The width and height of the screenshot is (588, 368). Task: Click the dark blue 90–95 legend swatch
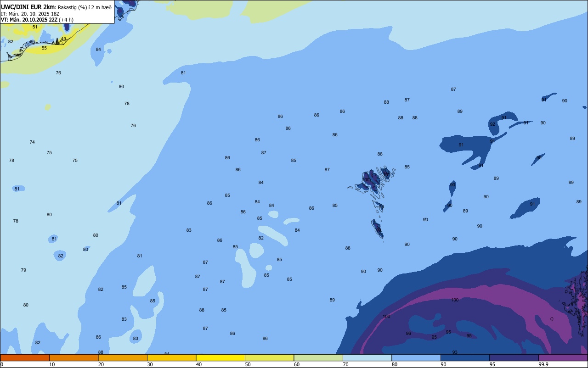pyautogui.click(x=465, y=357)
